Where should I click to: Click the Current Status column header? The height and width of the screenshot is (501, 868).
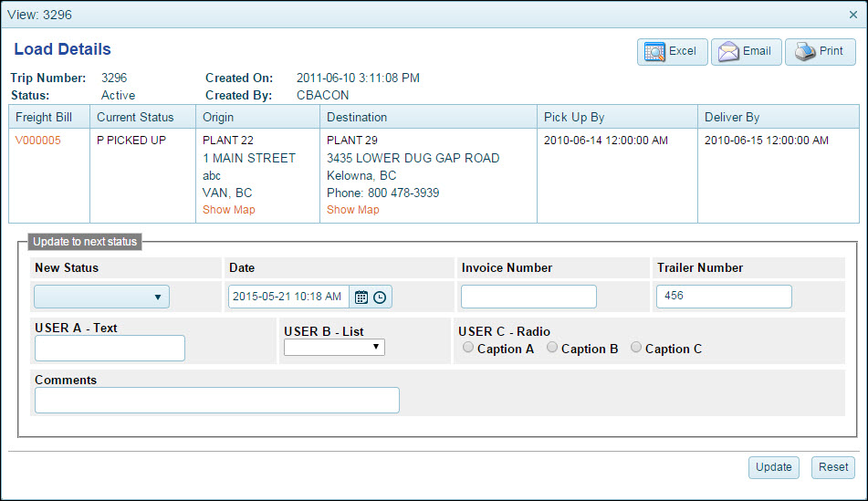click(x=142, y=118)
